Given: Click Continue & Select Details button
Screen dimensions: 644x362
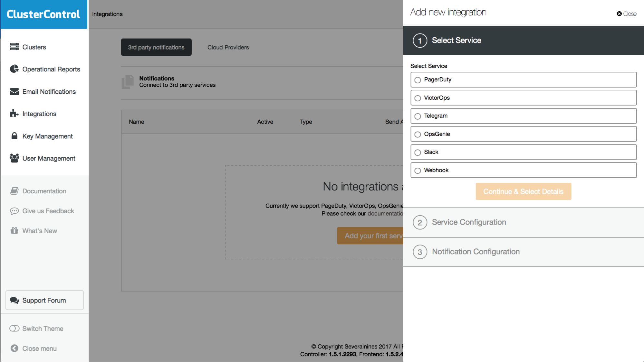Looking at the screenshot, I should tap(524, 191).
